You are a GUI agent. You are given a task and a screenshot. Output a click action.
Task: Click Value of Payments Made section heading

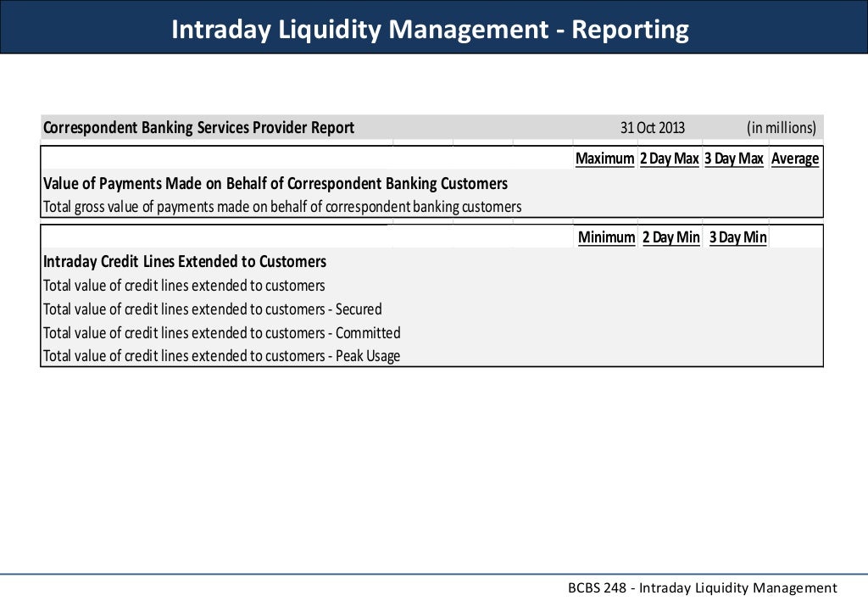pyautogui.click(x=275, y=184)
